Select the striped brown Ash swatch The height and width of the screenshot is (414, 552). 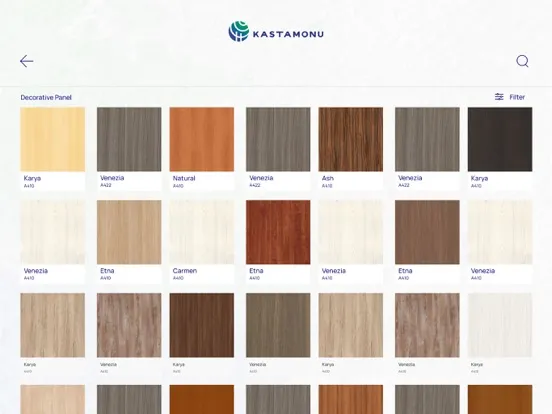click(351, 139)
